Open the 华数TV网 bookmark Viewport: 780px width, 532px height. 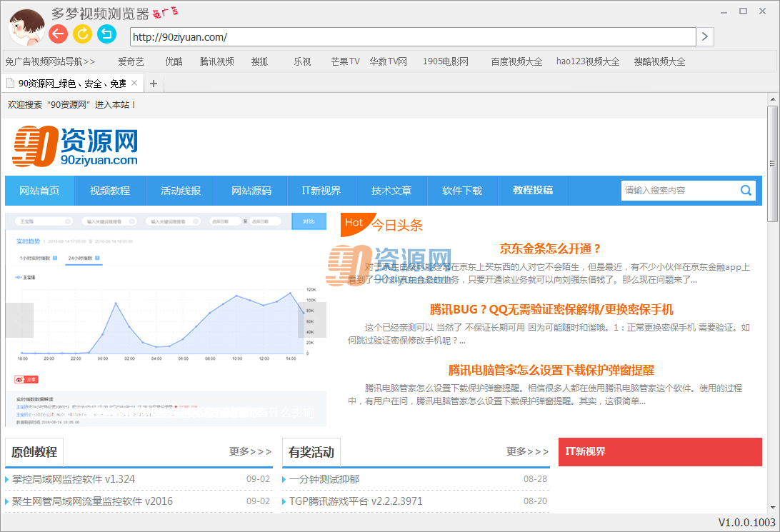coord(388,61)
